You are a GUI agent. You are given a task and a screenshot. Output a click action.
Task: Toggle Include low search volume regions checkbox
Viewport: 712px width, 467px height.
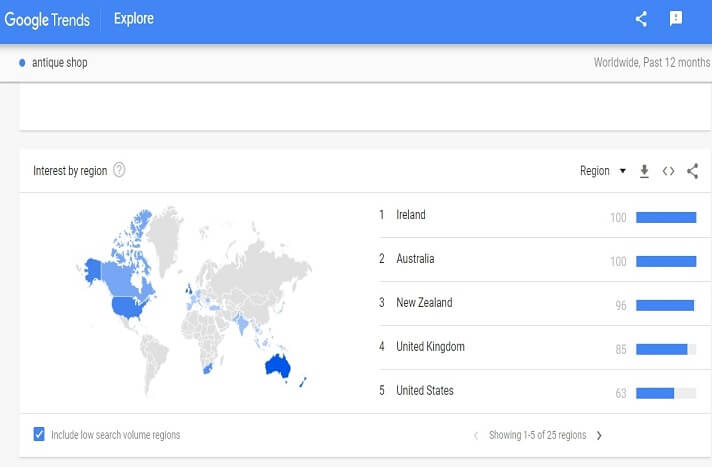click(x=39, y=434)
